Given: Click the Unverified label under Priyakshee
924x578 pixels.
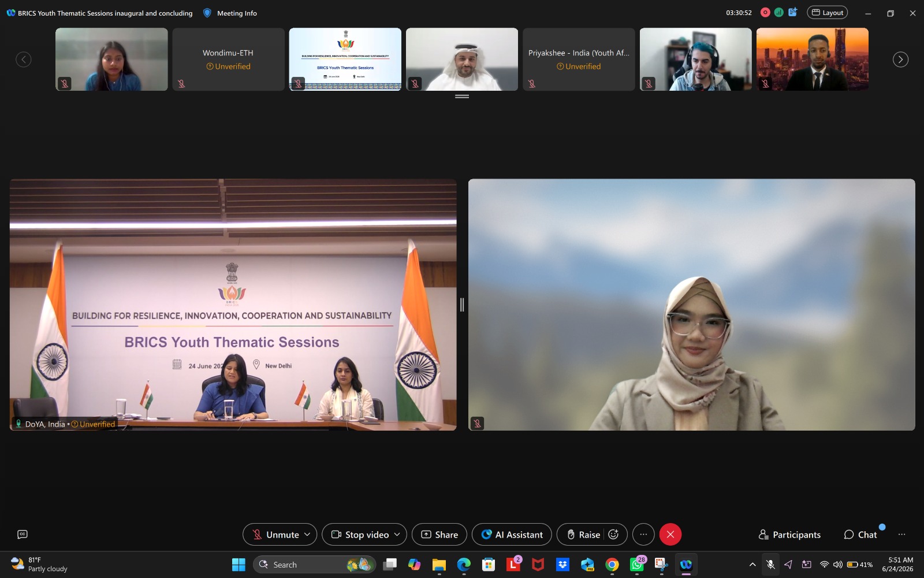Looking at the screenshot, I should click(579, 66).
